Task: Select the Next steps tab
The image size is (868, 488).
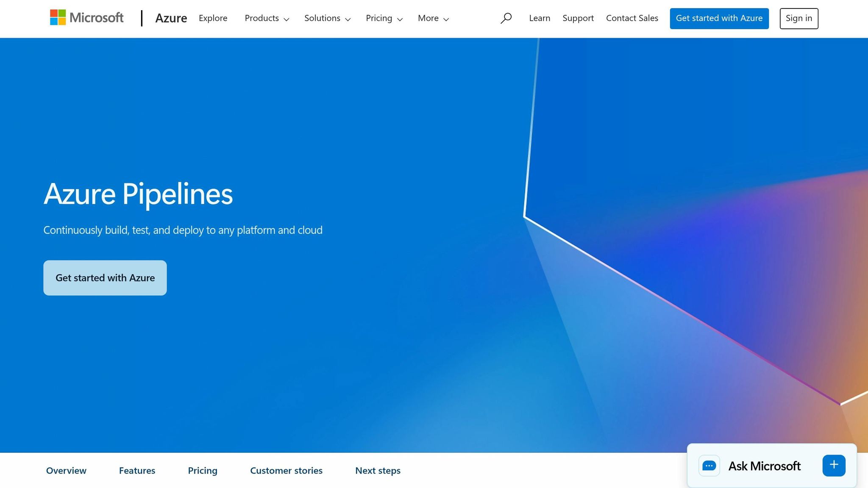Action: tap(378, 470)
